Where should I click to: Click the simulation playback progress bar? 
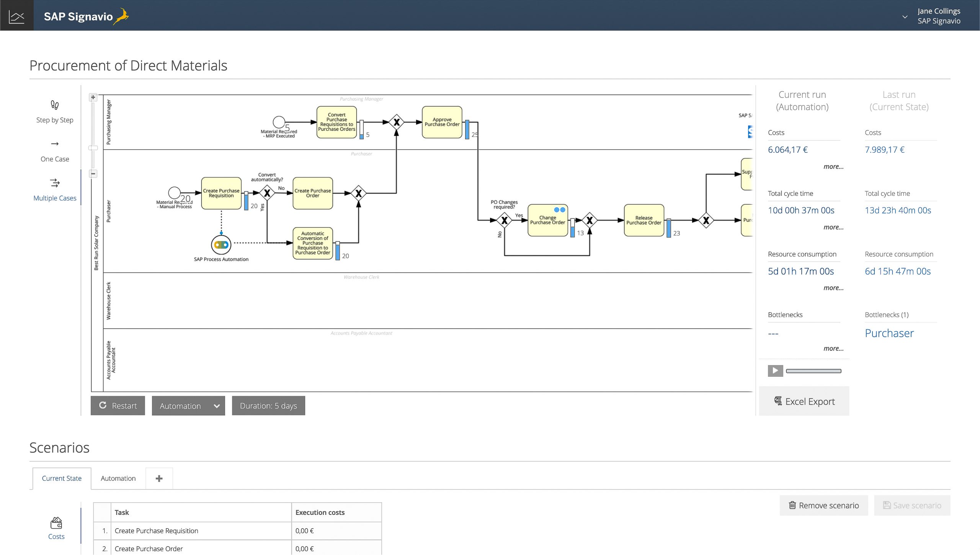pos(813,371)
